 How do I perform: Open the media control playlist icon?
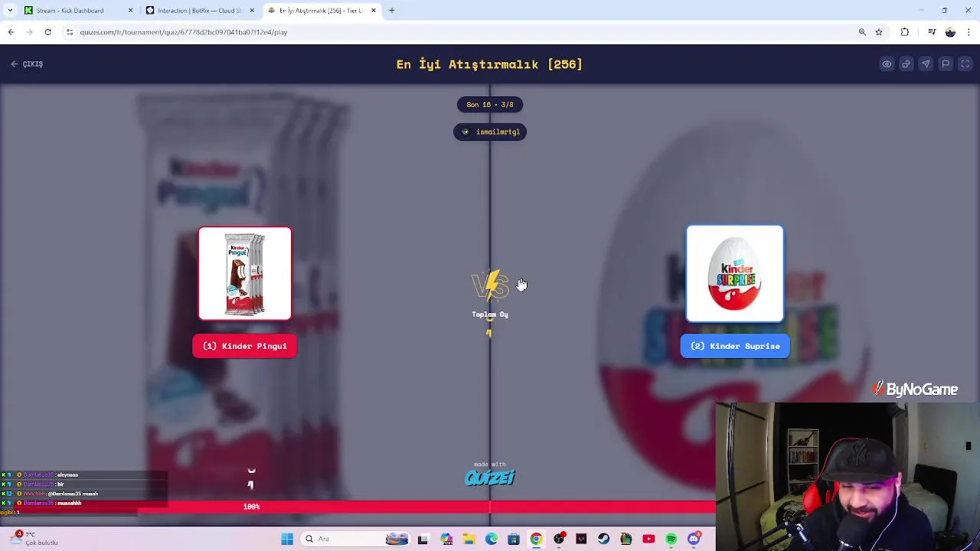(932, 32)
